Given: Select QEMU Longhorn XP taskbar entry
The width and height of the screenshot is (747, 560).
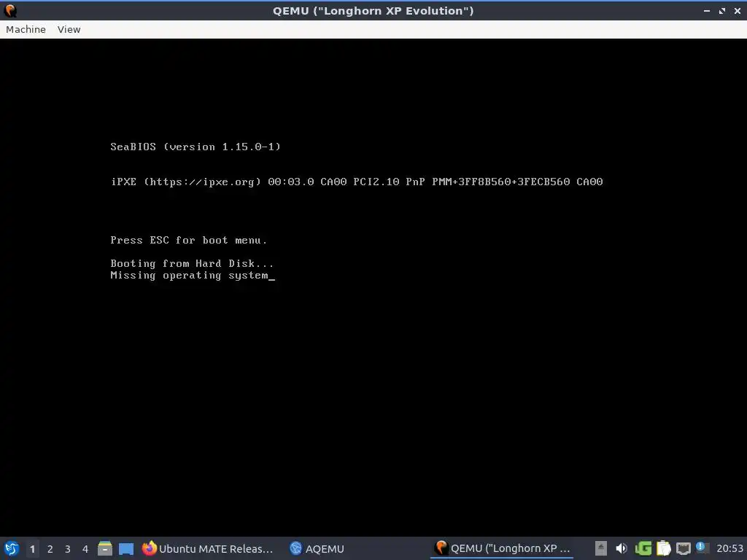Looking at the screenshot, I should pyautogui.click(x=503, y=548).
